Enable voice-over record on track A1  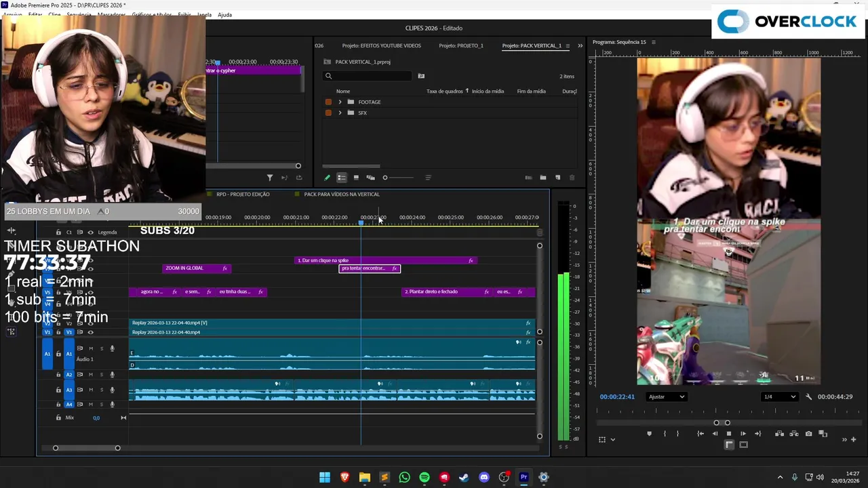click(x=112, y=348)
